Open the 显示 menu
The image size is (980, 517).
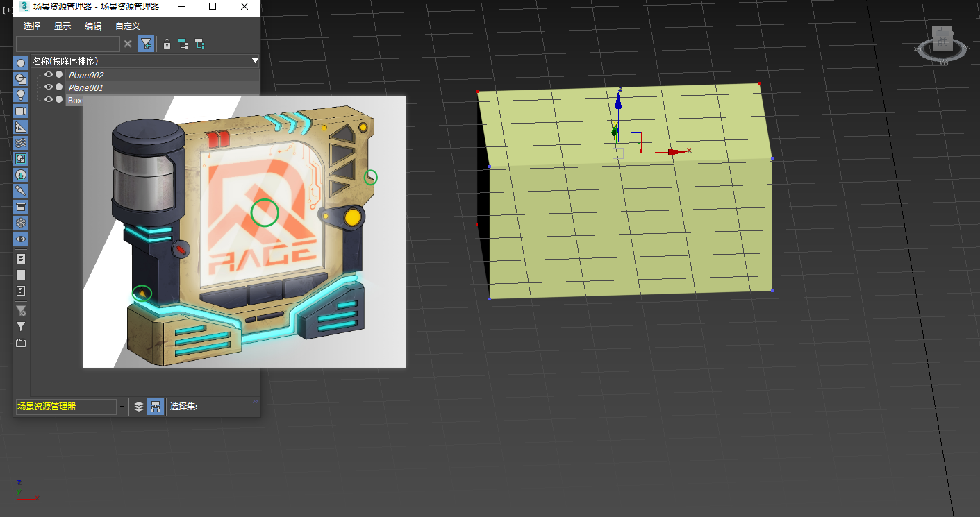[x=63, y=26]
